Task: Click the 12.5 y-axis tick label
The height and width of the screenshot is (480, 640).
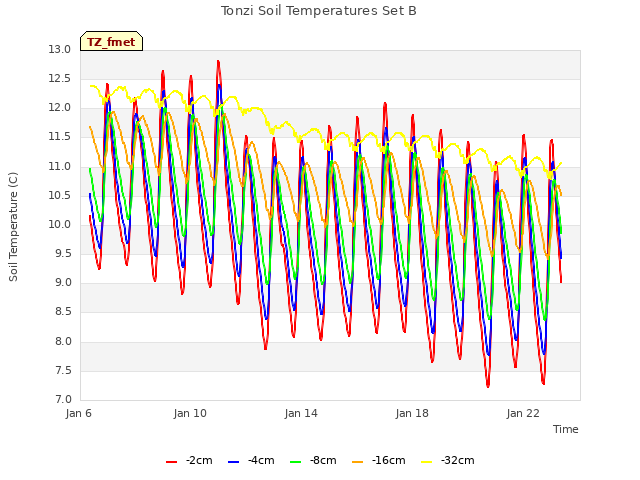Action: point(60,78)
